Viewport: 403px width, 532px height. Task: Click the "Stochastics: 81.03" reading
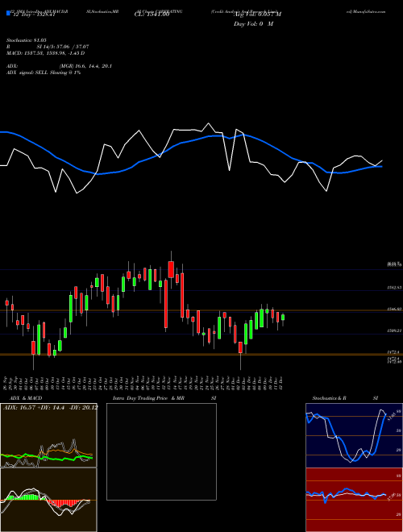click(26, 40)
